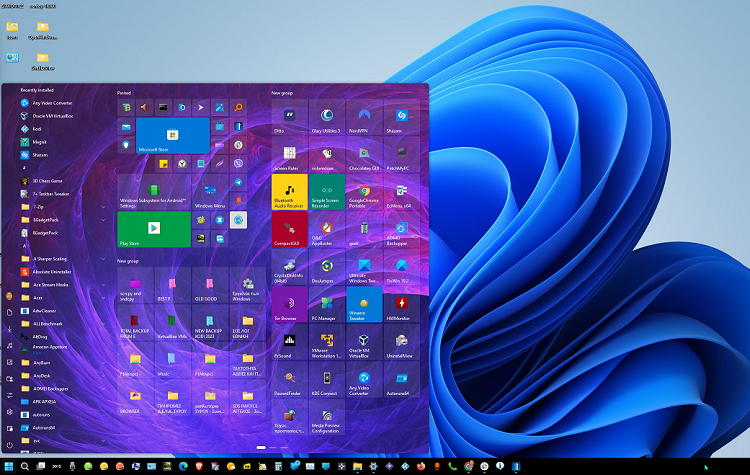Open the Glary Utilities 5 tile
The height and width of the screenshot is (475, 750).
coord(327,117)
